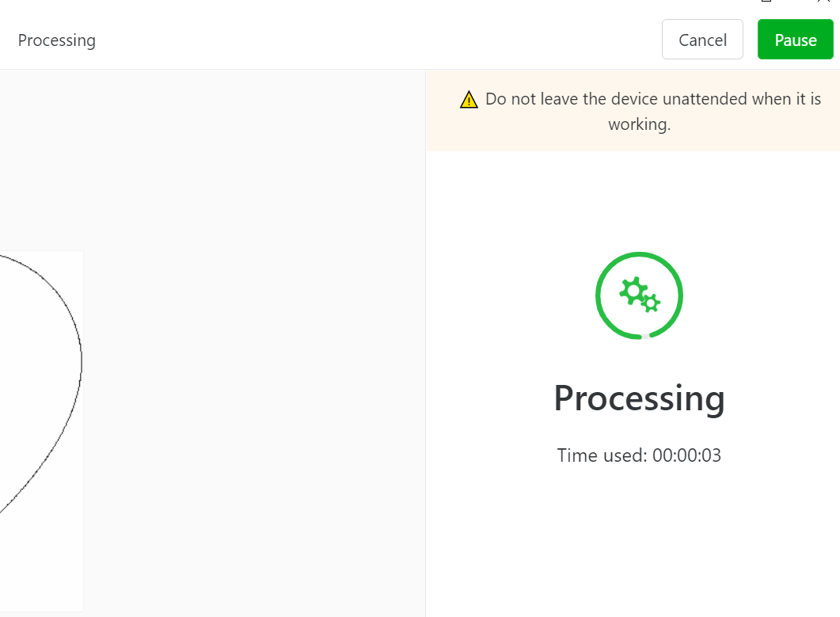Click the unattended device warning banner
The image size is (840, 617).
pyautogui.click(x=633, y=110)
